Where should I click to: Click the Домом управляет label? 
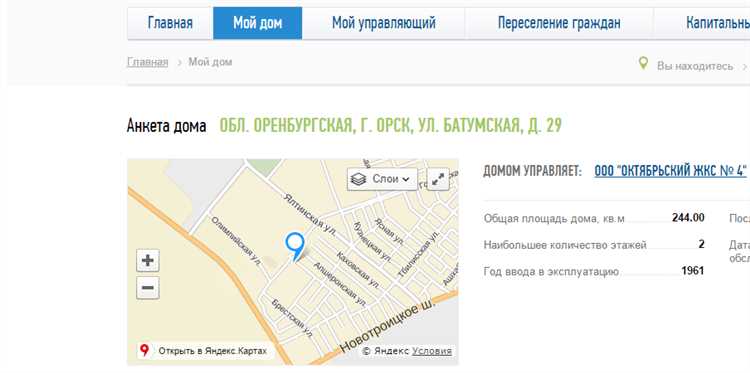point(532,171)
